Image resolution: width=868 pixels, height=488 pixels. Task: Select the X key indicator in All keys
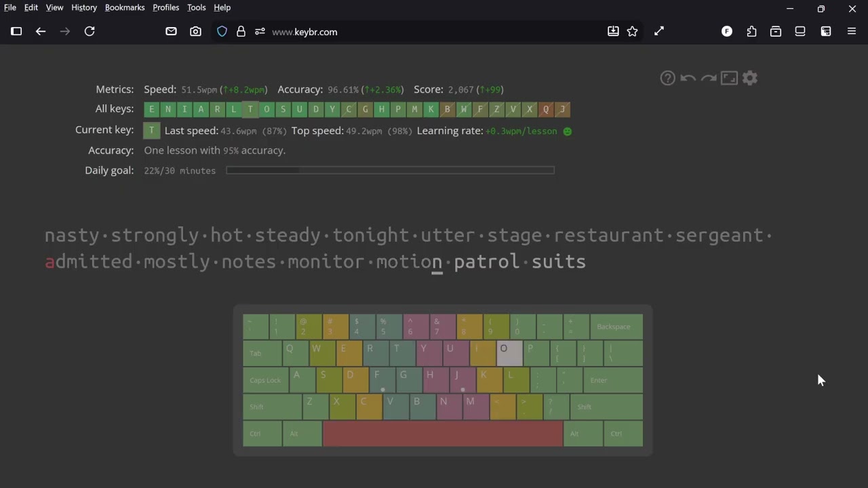tap(530, 109)
